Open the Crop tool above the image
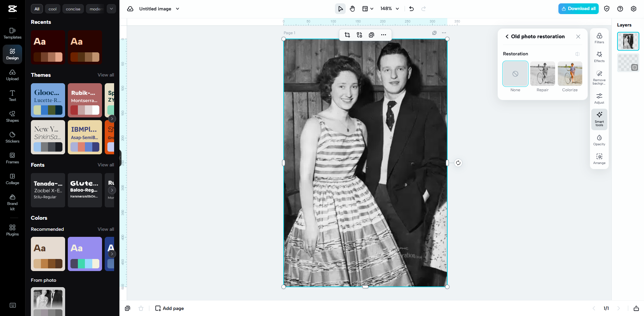This screenshot has width=644, height=316. point(347,35)
